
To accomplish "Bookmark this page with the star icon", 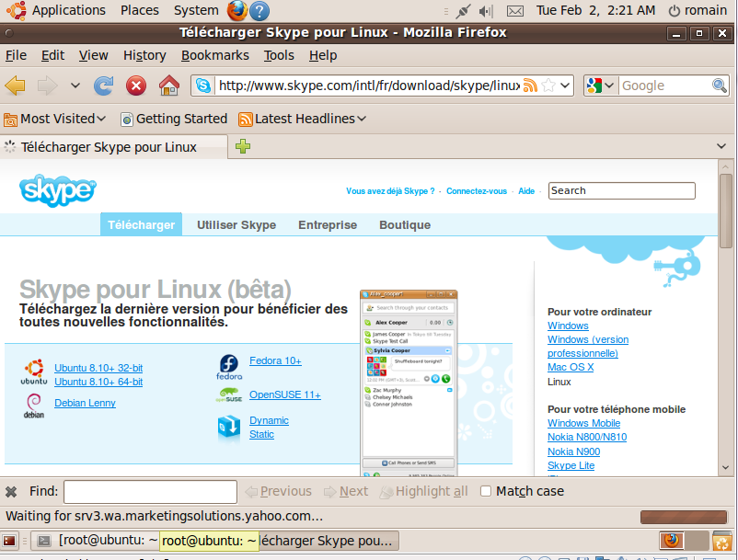I will (x=548, y=86).
